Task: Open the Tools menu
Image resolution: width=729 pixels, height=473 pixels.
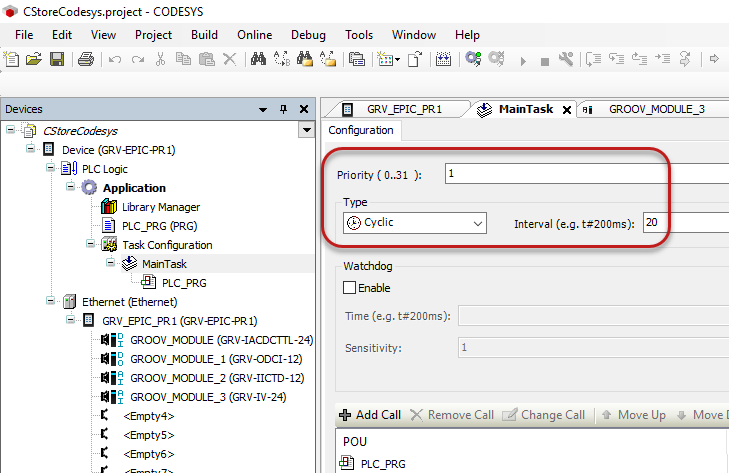Action: (x=359, y=35)
